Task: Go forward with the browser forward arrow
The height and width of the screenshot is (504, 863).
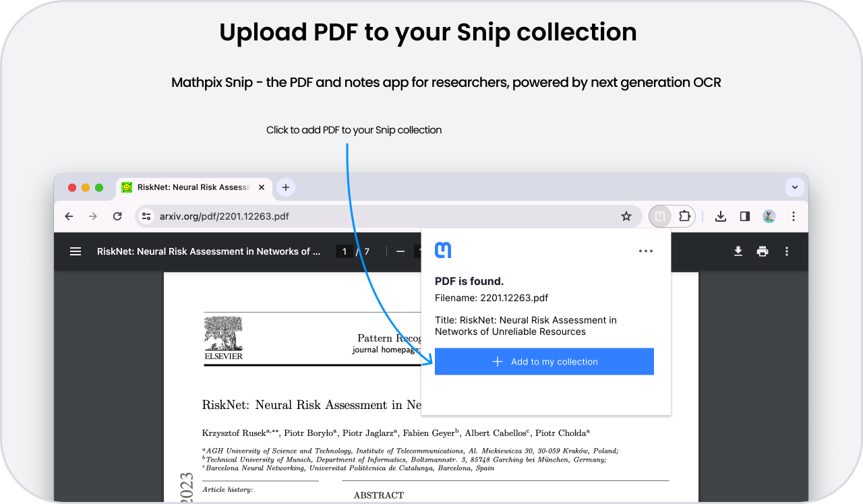Action: [93, 216]
